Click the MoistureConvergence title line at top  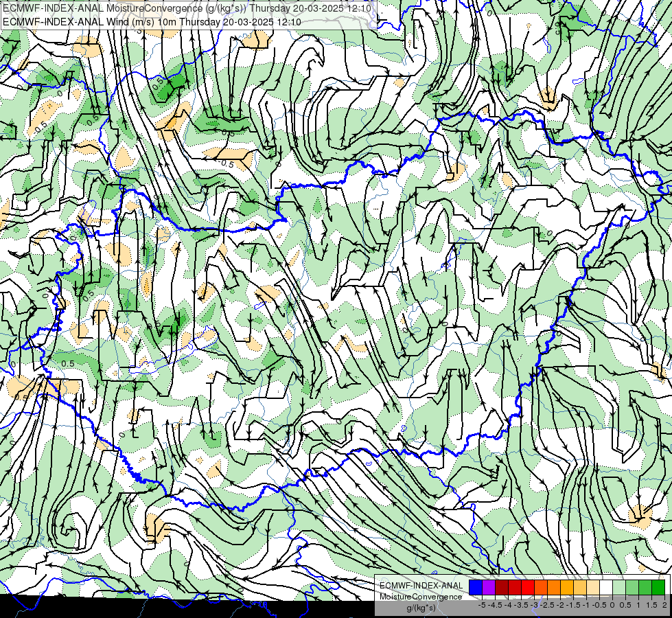coord(187,8)
